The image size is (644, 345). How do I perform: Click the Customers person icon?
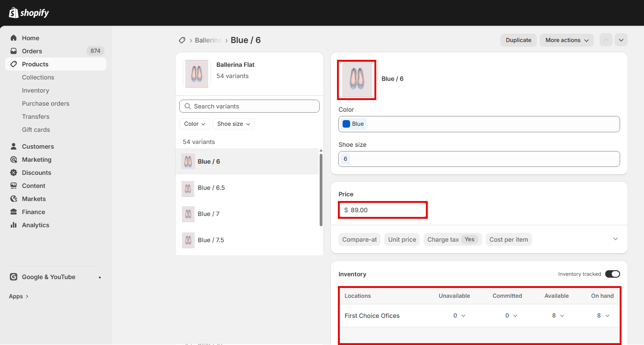click(x=14, y=146)
